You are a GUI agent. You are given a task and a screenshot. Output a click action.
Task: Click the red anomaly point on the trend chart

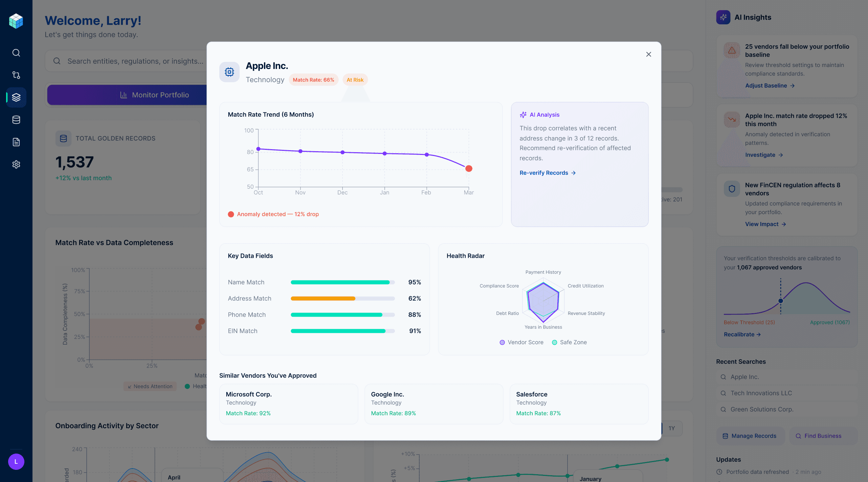[469, 168]
